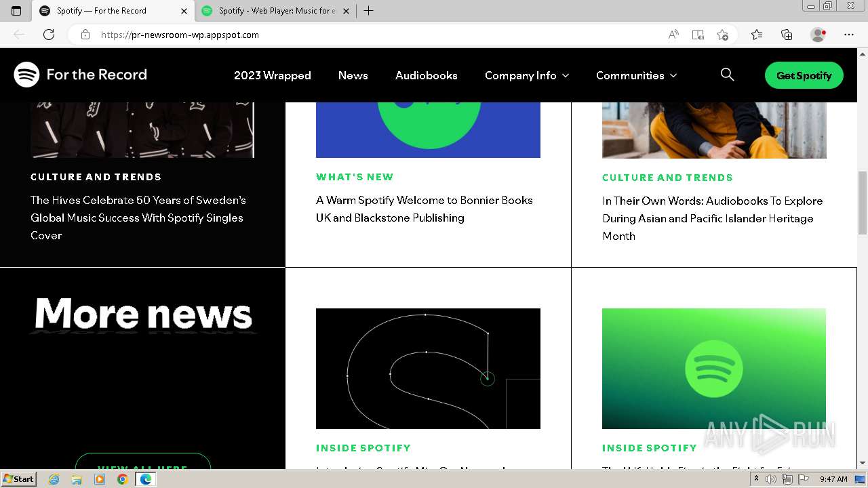Screen dimensions: 868x488
Task: Open the blue and green Spotify thumbnail
Action: tap(428, 130)
